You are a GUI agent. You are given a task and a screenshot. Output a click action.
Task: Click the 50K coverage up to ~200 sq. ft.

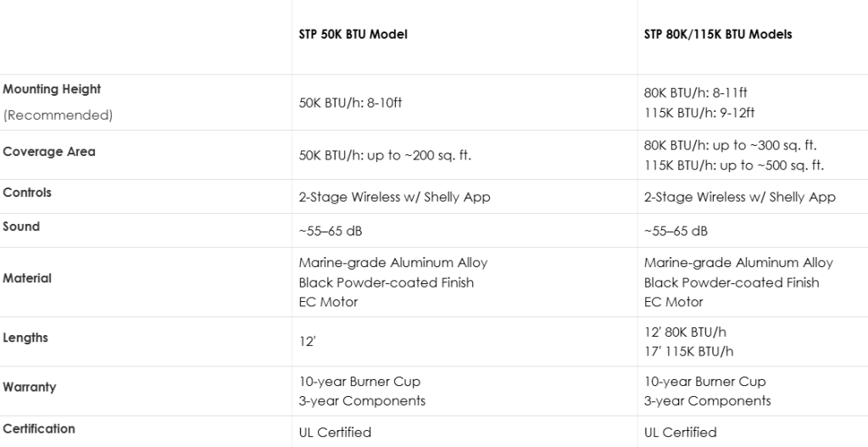[x=385, y=155]
